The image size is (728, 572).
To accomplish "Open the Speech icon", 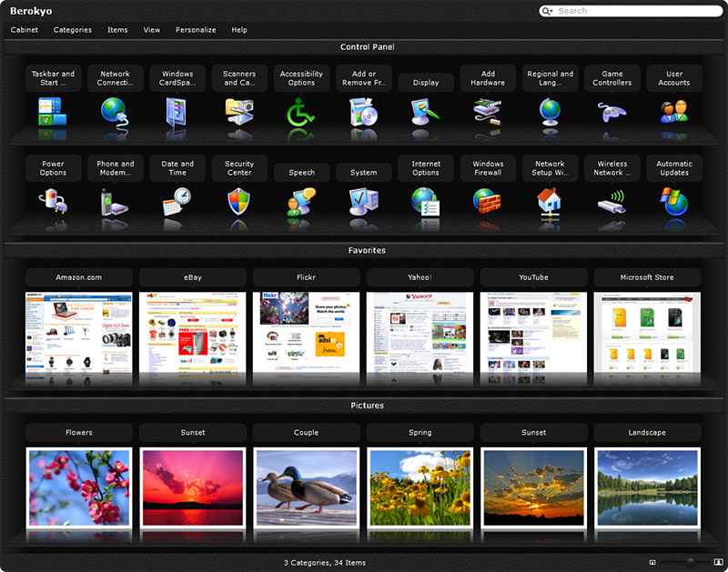I will [301, 202].
